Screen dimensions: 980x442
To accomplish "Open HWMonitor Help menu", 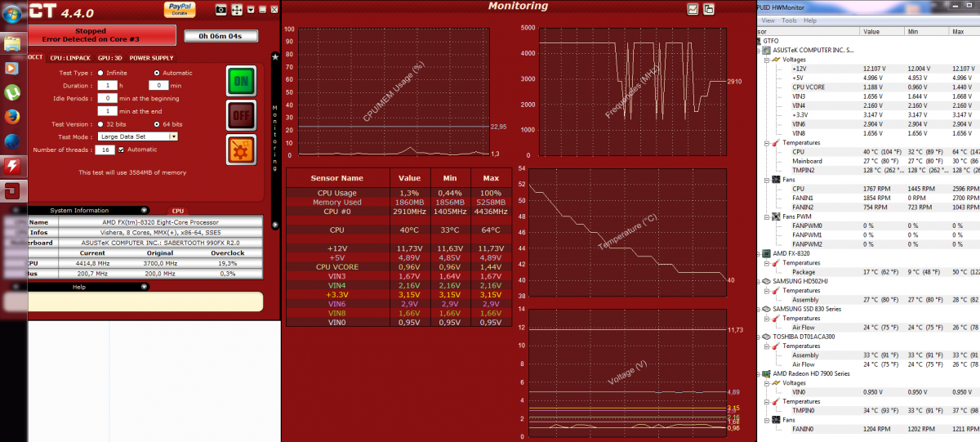I will point(809,20).
